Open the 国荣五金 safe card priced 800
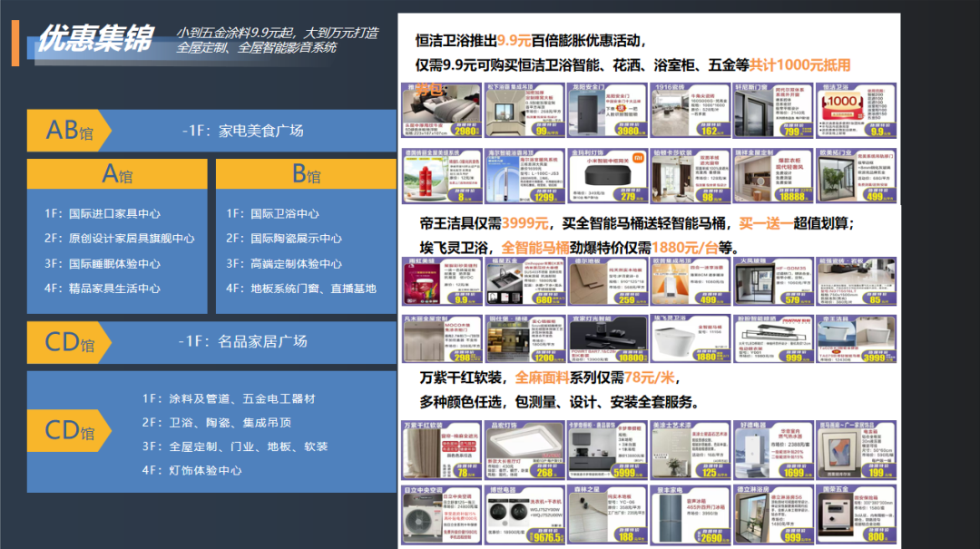The image size is (980, 549). pos(857,515)
